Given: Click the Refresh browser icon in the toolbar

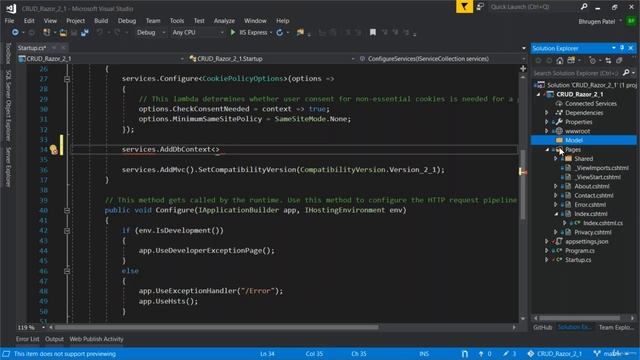Looking at the screenshot, I should click(280, 32).
